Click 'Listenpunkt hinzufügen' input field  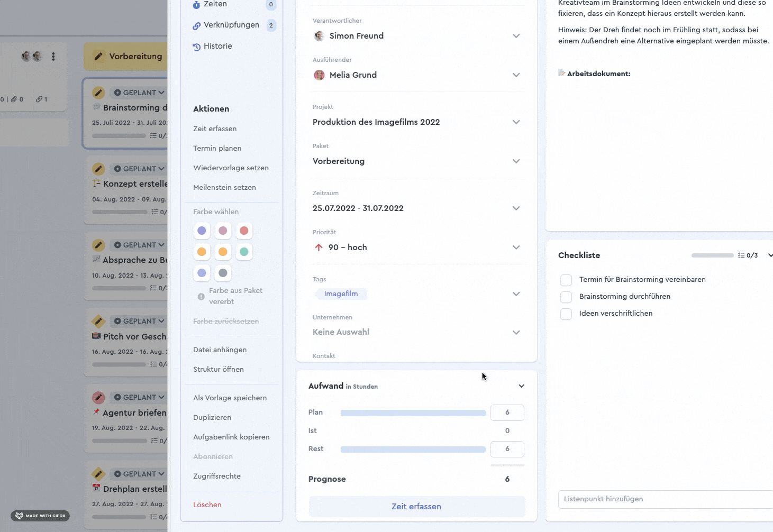pyautogui.click(x=666, y=499)
